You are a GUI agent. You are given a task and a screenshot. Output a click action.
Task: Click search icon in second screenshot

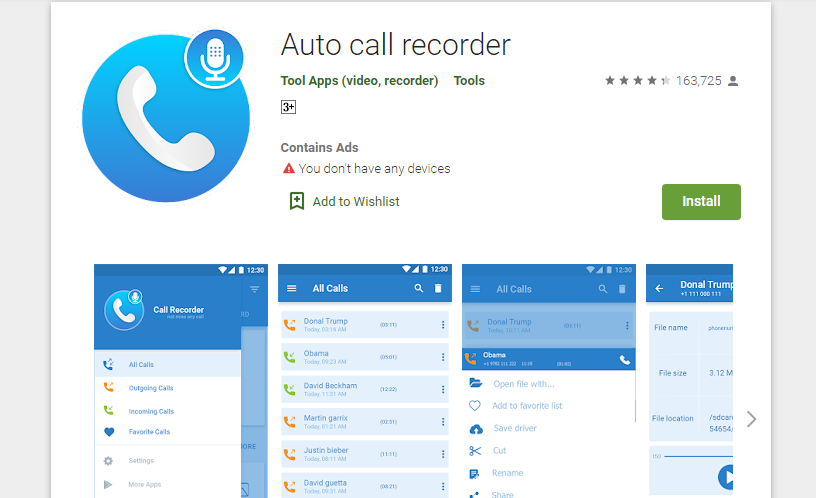418,288
